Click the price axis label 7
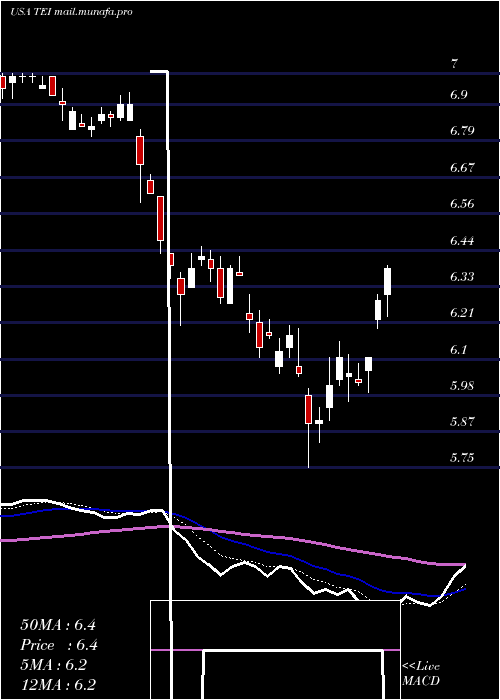The image size is (500, 700). point(454,64)
